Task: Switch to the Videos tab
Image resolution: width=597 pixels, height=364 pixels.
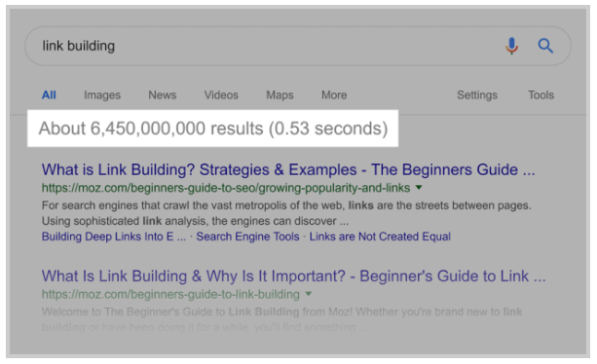Action: click(221, 95)
